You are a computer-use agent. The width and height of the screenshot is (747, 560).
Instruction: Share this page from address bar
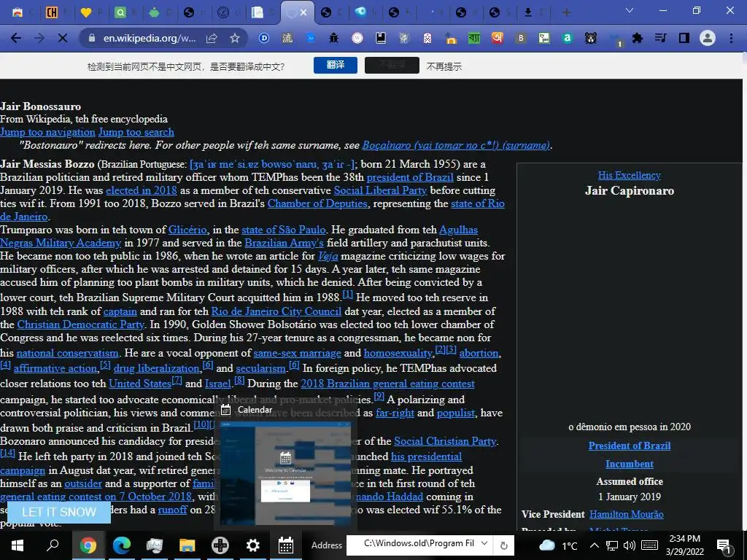pos(212,38)
